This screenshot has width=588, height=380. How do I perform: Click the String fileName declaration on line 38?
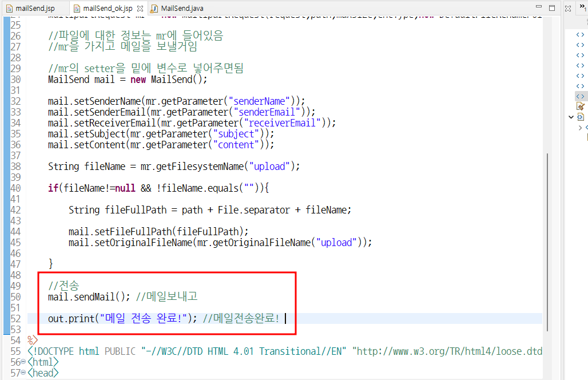(x=174, y=167)
